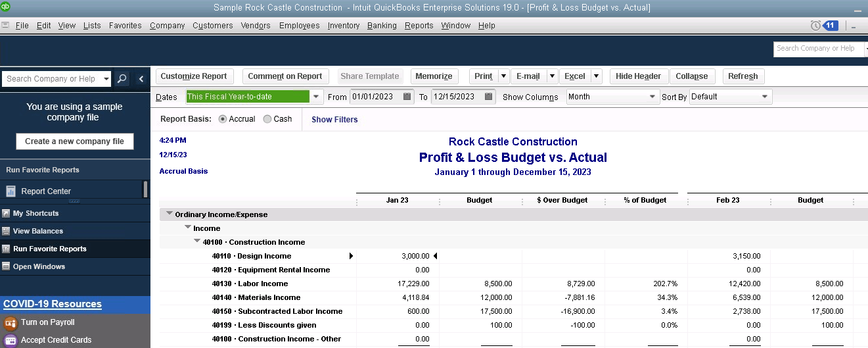Open the Vendors menu

tap(256, 26)
